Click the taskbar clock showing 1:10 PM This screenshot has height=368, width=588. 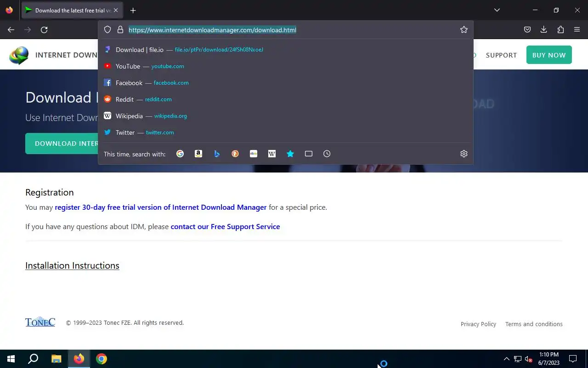[x=549, y=359]
